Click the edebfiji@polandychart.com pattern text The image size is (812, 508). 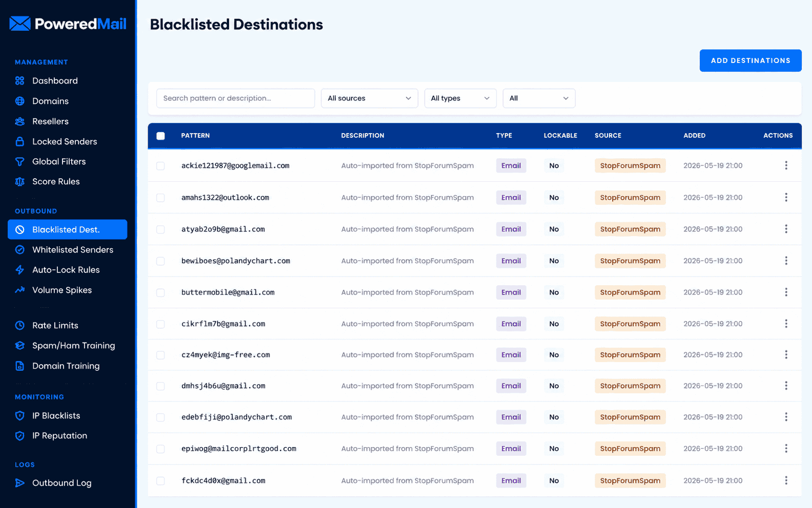237,417
